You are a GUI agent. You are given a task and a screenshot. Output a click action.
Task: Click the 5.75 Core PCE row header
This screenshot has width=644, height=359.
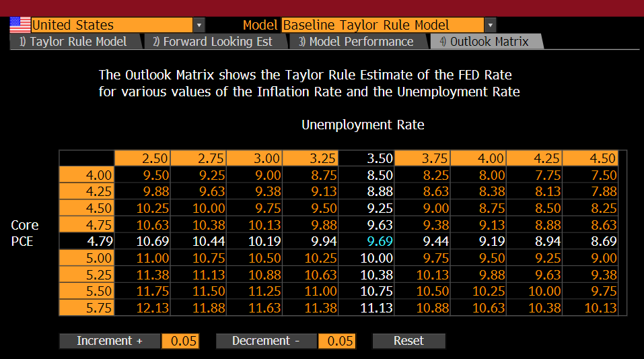(x=87, y=308)
